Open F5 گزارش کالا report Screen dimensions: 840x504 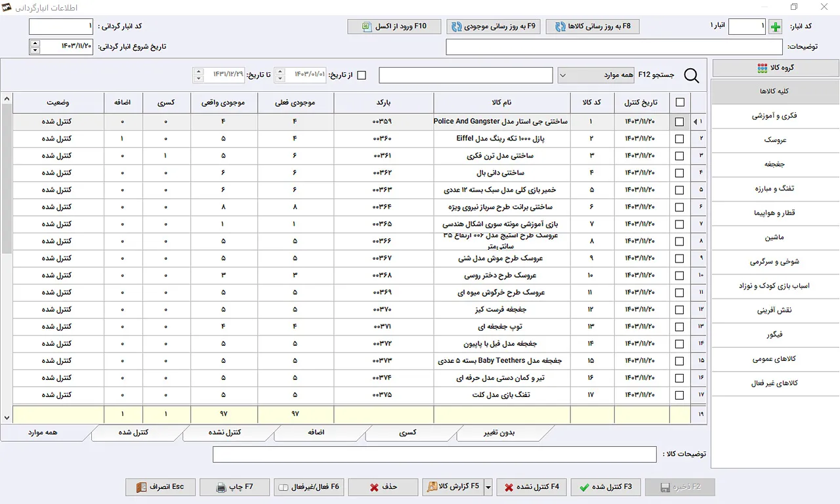click(453, 487)
